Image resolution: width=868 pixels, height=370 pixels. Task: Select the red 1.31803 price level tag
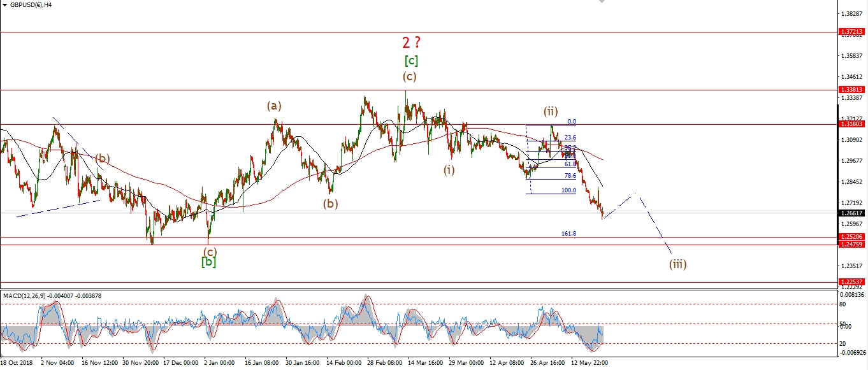click(851, 125)
